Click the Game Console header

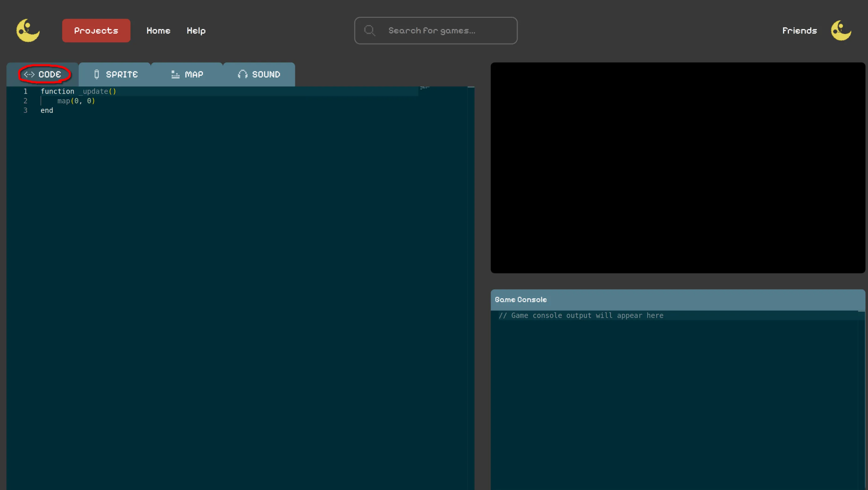[678, 300]
